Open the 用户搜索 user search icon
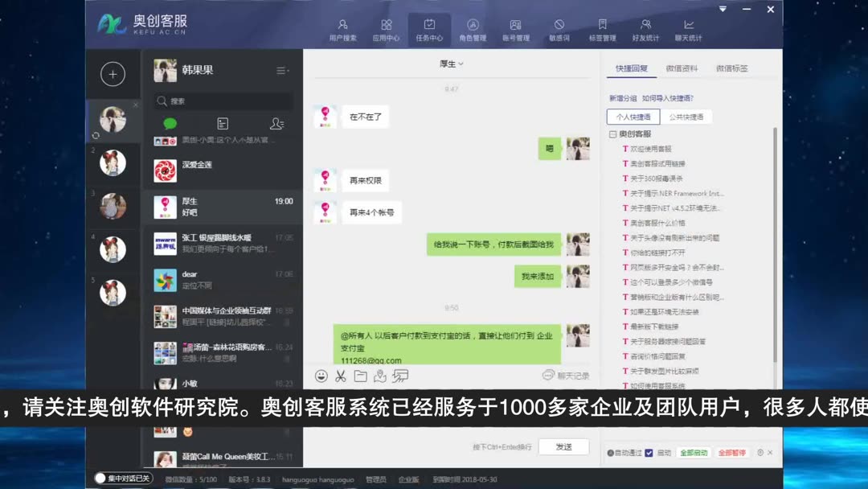 coord(344,27)
